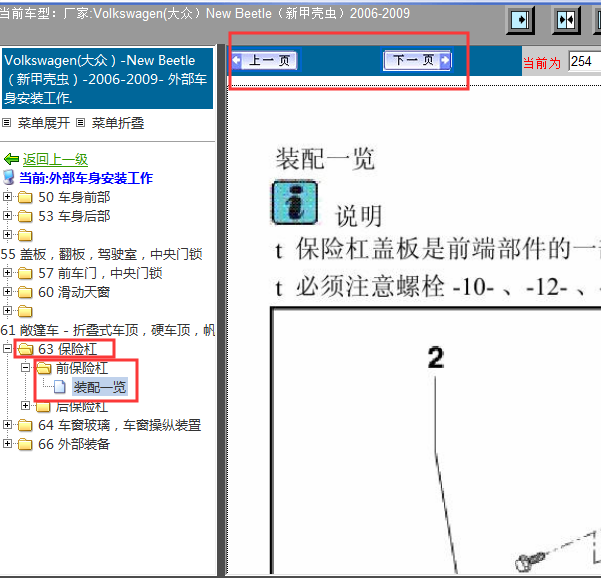Select tree item 60 滑动天窗
This screenshot has width=601, height=578.
74,292
